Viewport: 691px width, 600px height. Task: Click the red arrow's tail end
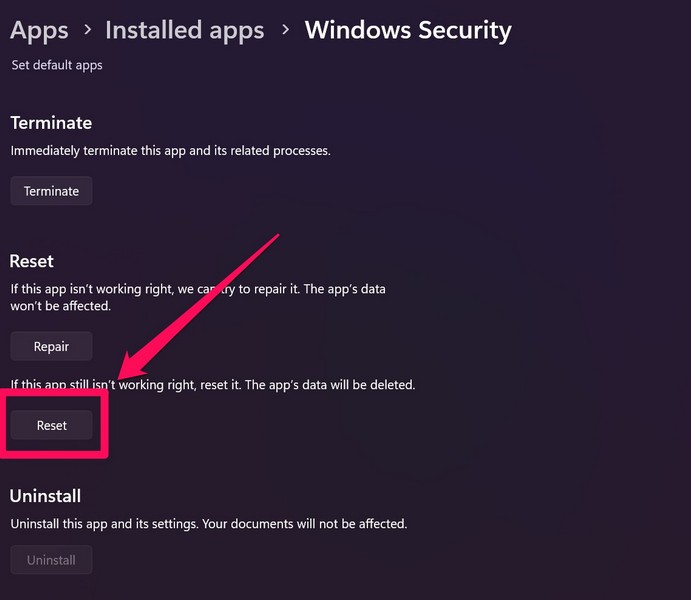pyautogui.click(x=277, y=238)
